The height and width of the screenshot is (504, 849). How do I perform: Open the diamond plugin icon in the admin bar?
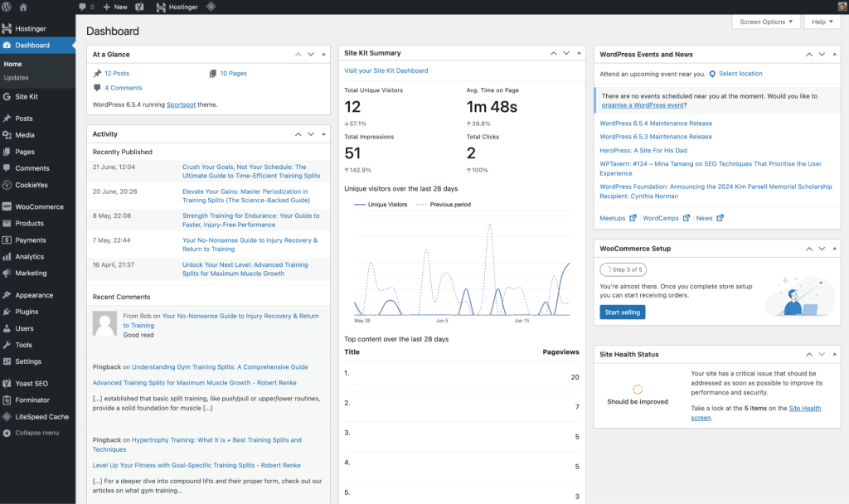211,6
